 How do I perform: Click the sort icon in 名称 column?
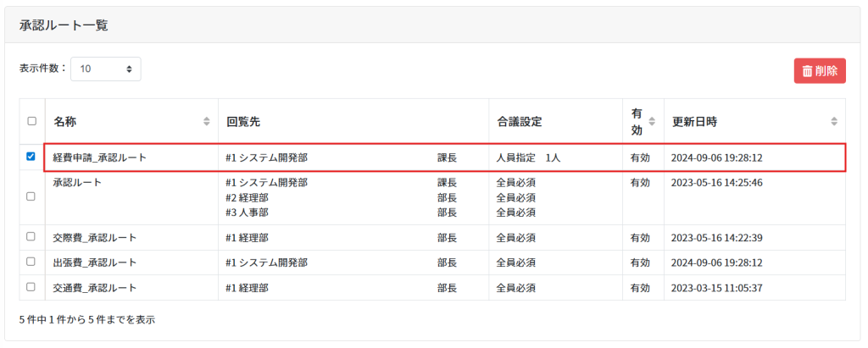(x=206, y=122)
